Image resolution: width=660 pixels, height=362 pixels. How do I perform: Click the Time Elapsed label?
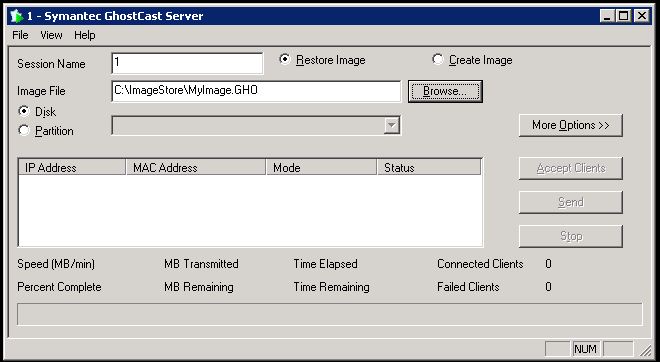pyautogui.click(x=325, y=264)
